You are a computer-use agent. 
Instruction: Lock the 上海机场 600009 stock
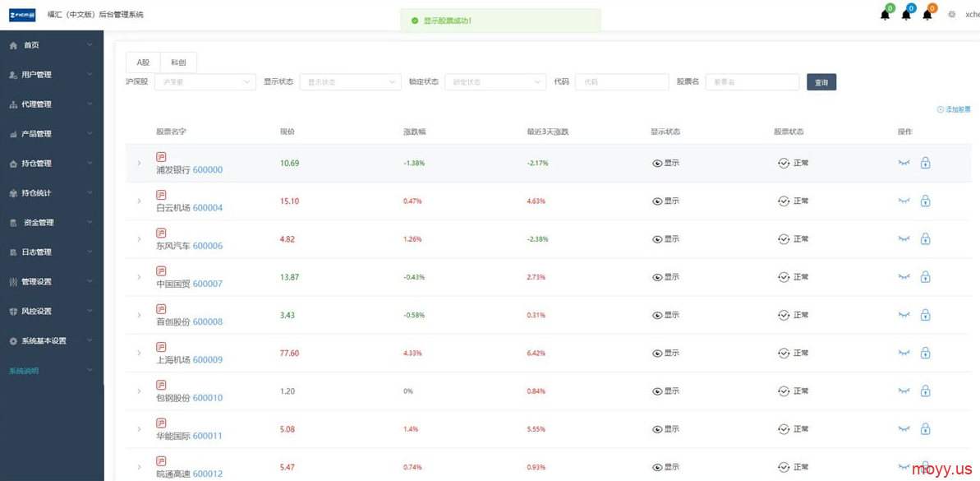(926, 354)
